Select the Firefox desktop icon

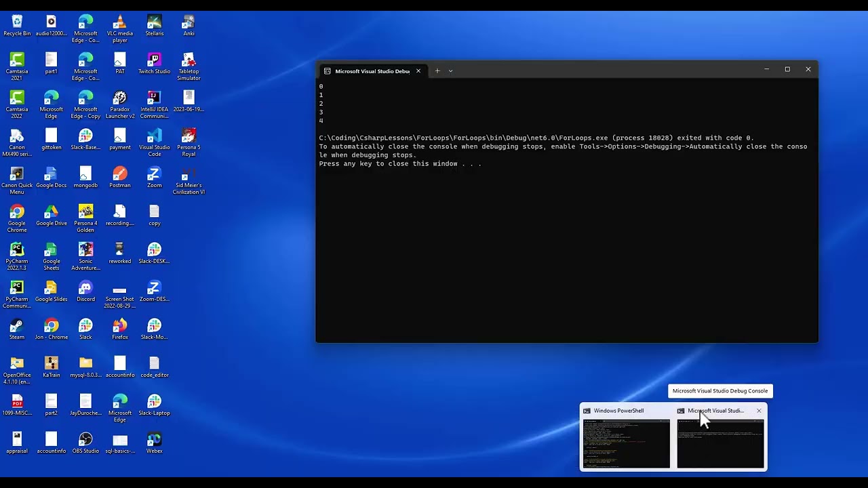point(120,329)
